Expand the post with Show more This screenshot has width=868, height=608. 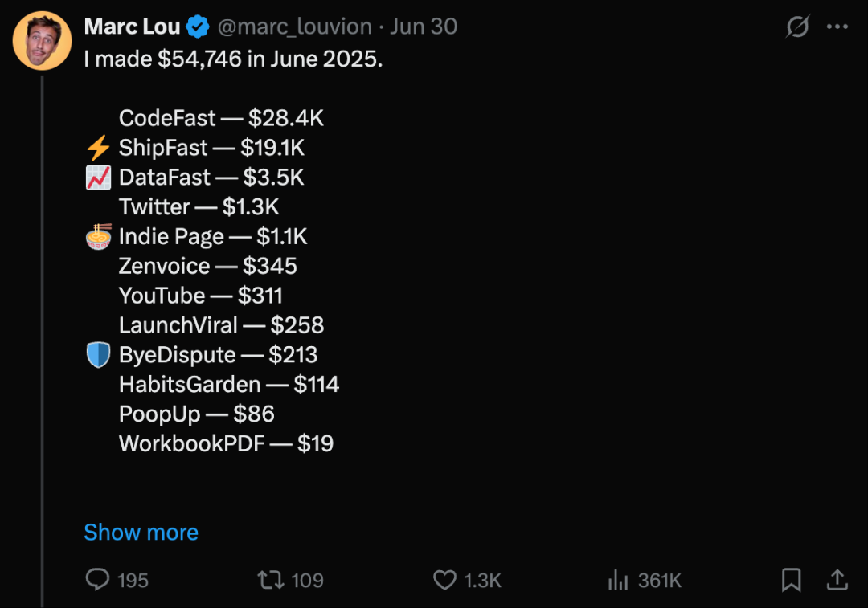[x=141, y=533]
